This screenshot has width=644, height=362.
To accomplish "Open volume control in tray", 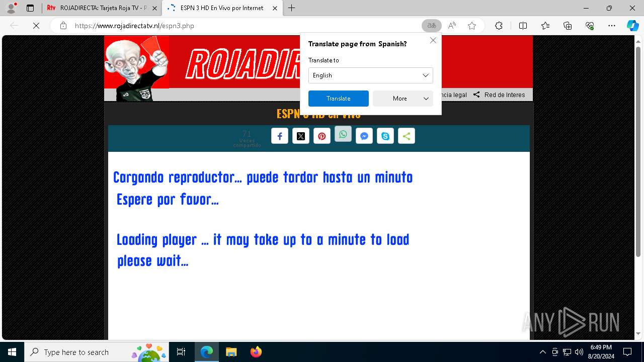I will [579, 352].
